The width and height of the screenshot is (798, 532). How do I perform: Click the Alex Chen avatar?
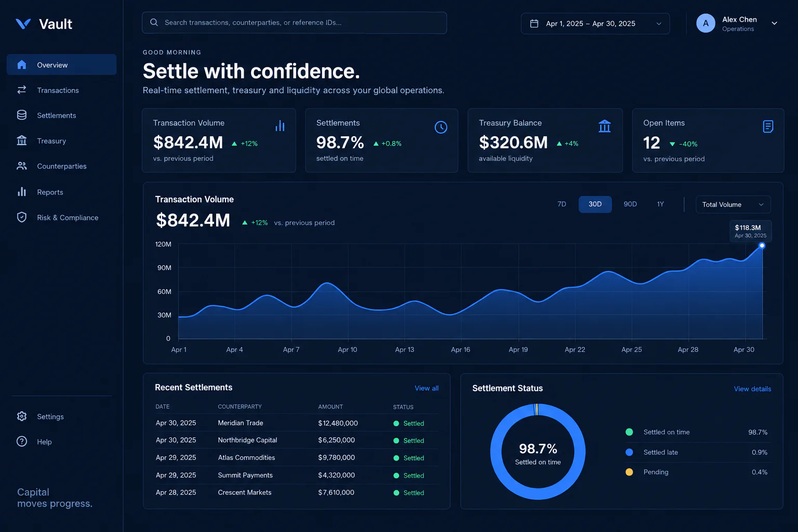point(706,23)
